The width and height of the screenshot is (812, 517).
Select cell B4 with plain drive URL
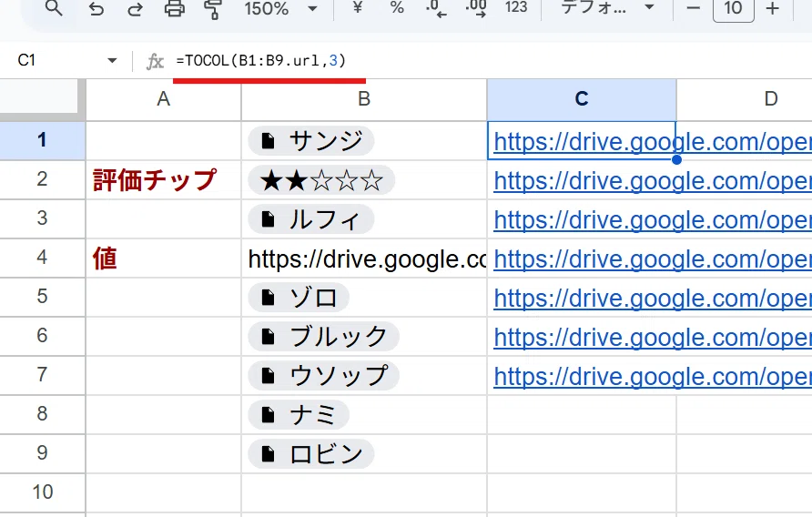point(364,258)
